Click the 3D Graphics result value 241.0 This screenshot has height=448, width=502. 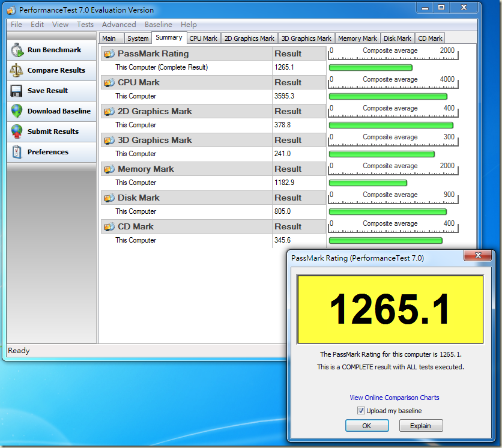[282, 154]
